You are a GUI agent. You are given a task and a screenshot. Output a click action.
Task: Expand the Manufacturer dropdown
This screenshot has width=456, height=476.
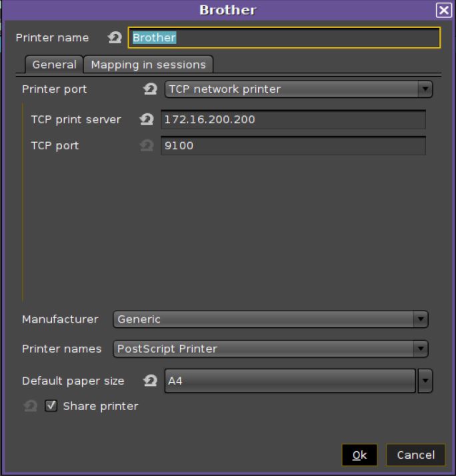(x=420, y=319)
